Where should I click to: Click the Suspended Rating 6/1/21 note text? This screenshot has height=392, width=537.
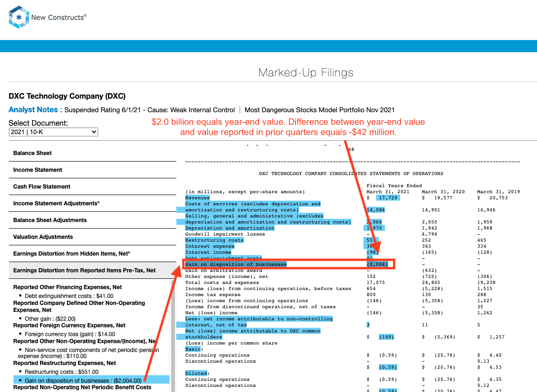coord(150,110)
